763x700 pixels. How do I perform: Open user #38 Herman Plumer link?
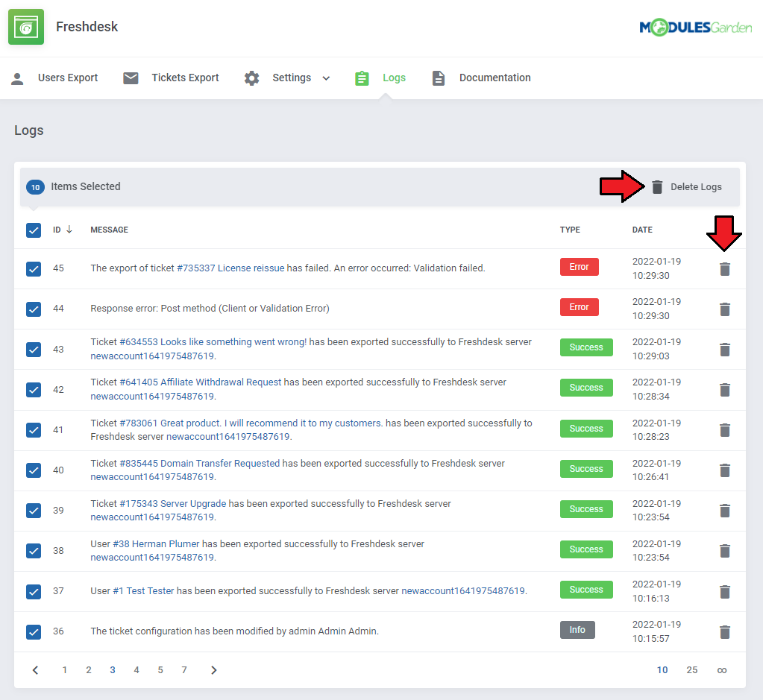156,544
